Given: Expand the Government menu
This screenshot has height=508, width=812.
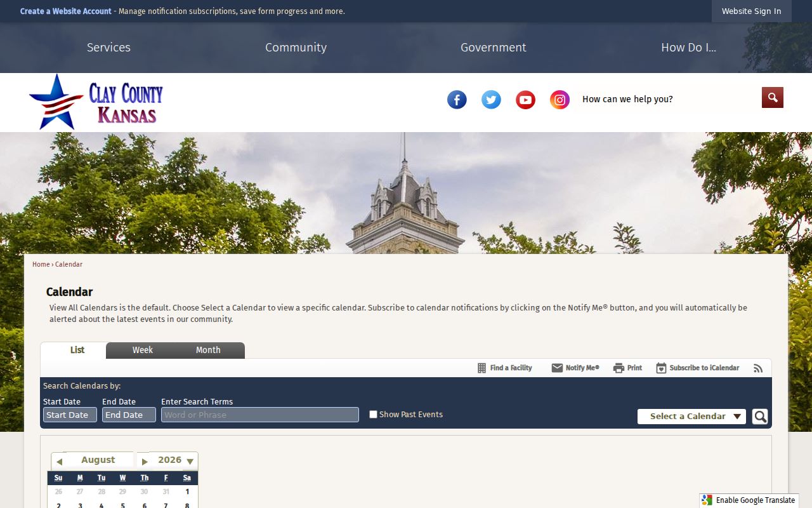Looking at the screenshot, I should click(493, 48).
